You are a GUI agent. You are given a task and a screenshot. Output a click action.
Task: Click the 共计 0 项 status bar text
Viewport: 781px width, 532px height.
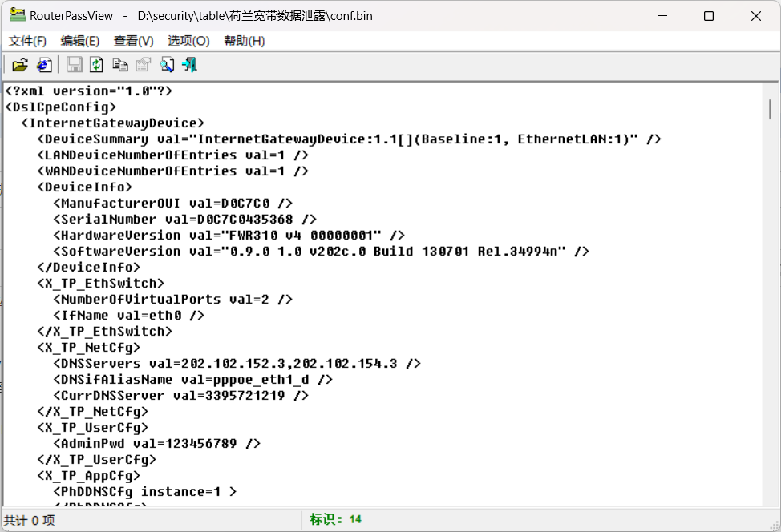click(30, 521)
